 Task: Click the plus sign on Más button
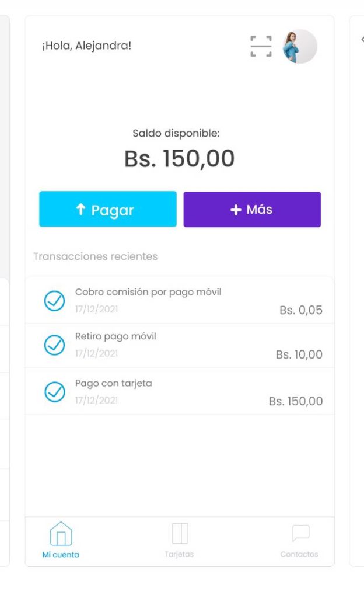point(236,210)
